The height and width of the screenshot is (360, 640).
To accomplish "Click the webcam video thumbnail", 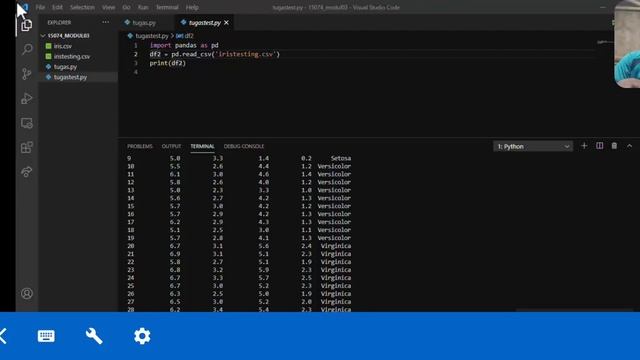I will [x=627, y=44].
